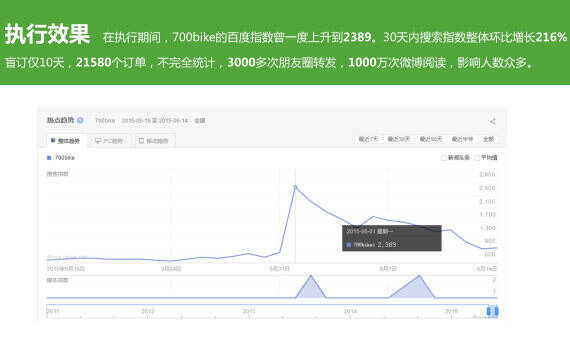
Task: Click the blue timeline range handle near 2015
Action: point(492,311)
